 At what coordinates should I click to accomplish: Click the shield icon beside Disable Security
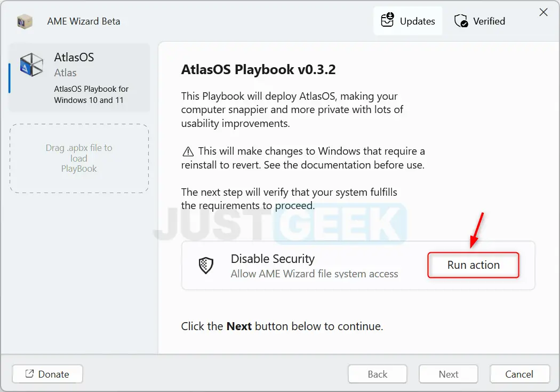point(206,265)
